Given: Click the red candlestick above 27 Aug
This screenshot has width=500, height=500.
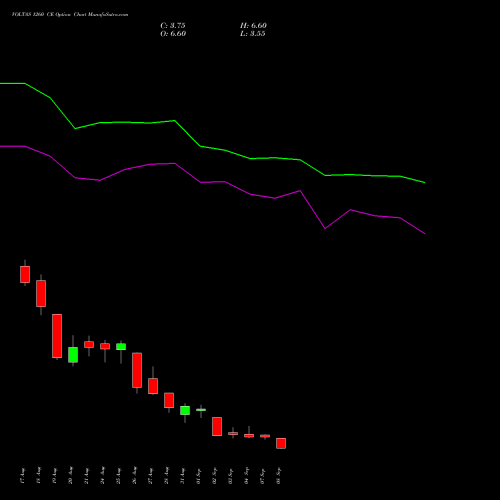Looking at the screenshot, I should 153,386.
